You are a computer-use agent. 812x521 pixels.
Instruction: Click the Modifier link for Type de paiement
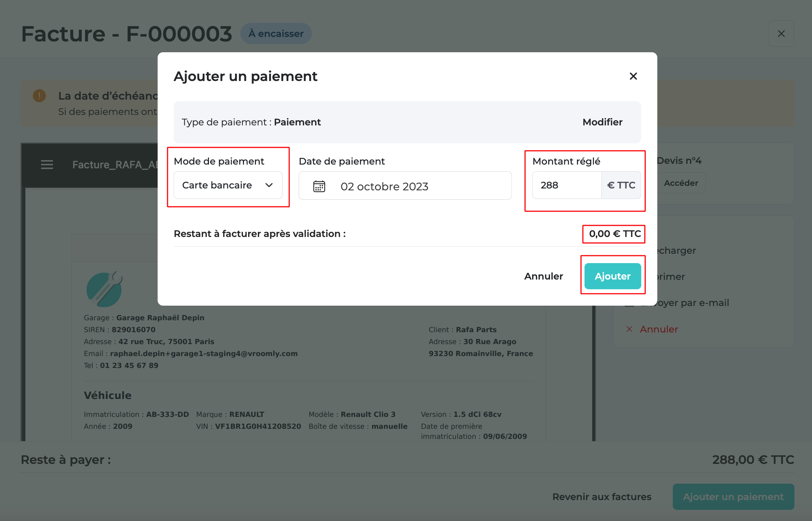[602, 122]
